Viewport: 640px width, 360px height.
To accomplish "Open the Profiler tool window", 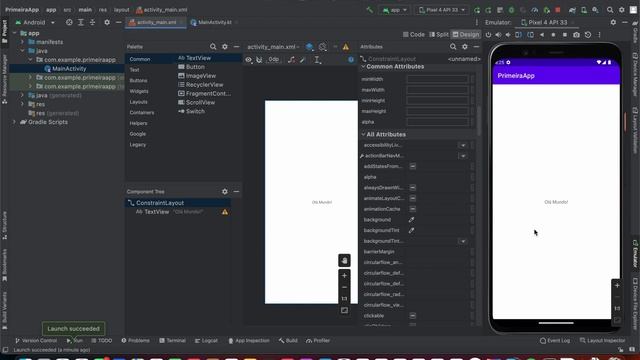I will [318, 340].
